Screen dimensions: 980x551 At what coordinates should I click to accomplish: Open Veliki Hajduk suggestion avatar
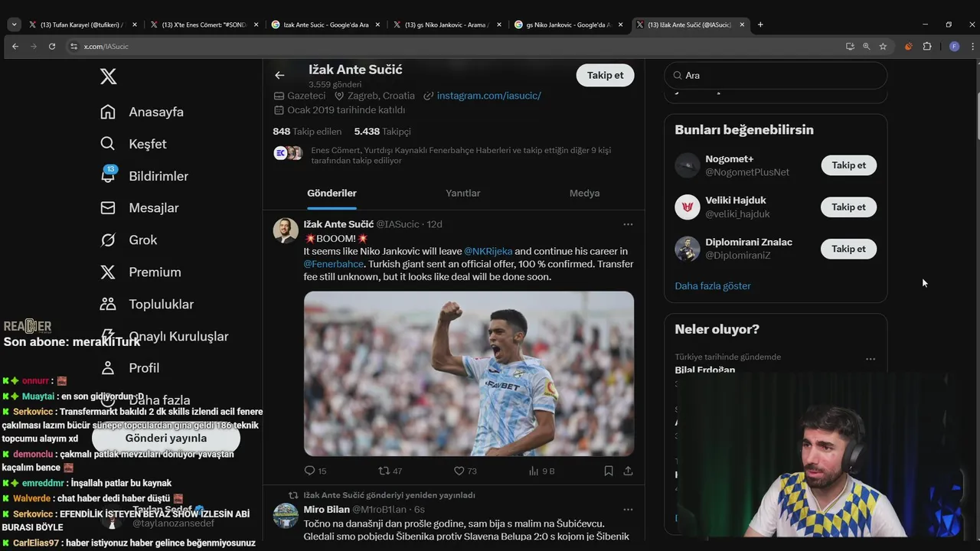[687, 207]
